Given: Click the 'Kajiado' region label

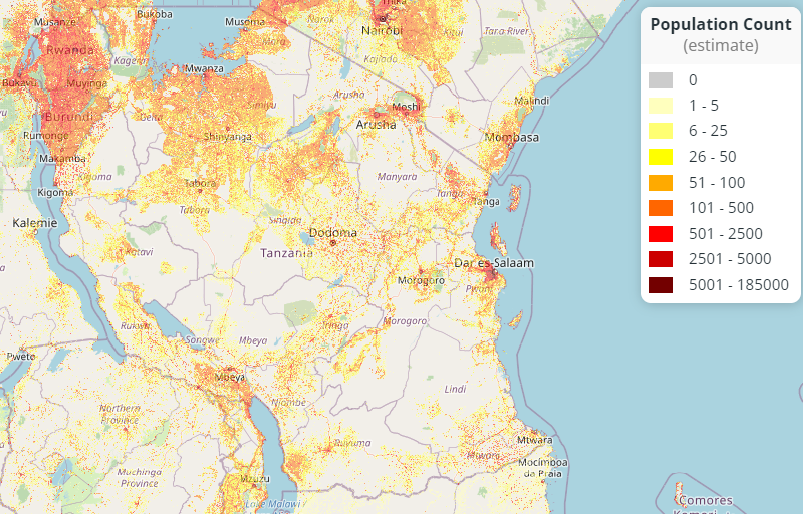Looking at the screenshot, I should [x=380, y=59].
